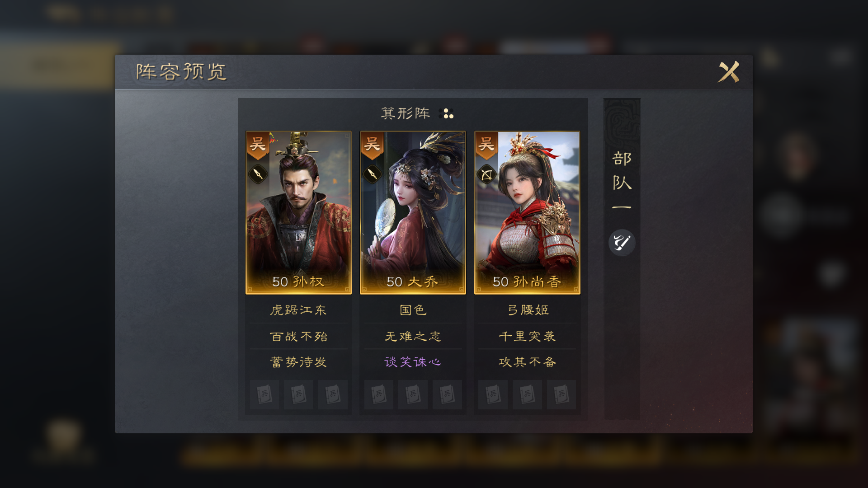Select the 50 孙权 hero card
The image size is (868, 488).
pos(298,213)
